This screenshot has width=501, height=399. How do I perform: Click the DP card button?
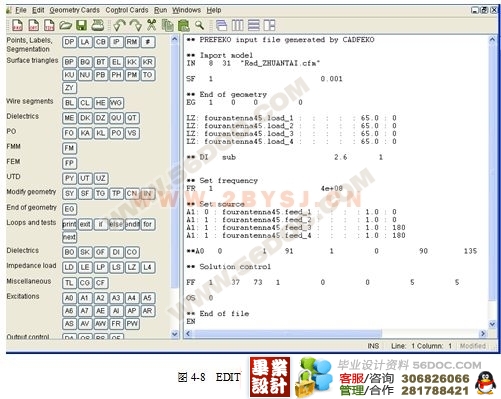click(x=69, y=42)
